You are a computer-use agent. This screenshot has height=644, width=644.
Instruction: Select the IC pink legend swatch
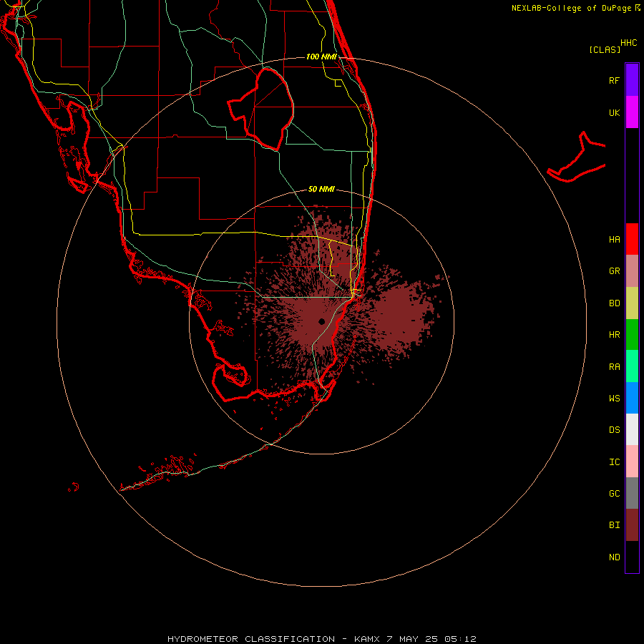pos(632,462)
